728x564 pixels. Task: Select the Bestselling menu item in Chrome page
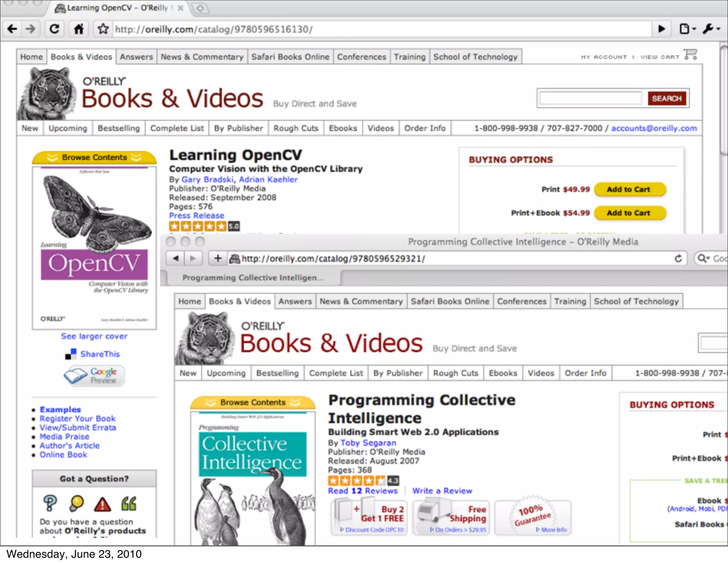pyautogui.click(x=118, y=128)
